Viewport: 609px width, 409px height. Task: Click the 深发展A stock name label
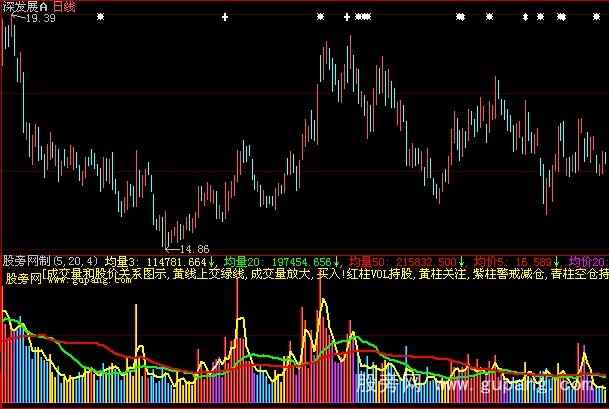25,7
